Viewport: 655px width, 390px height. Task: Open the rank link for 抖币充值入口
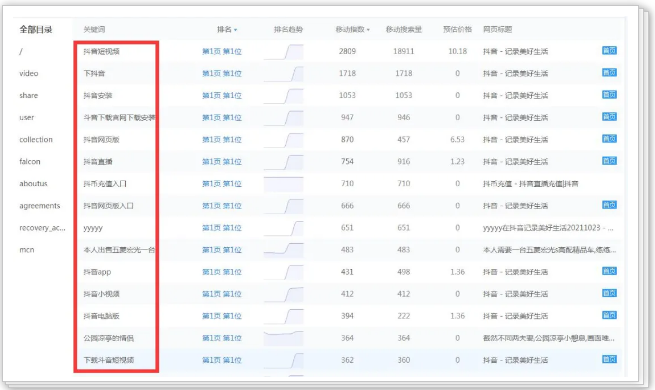tap(222, 184)
